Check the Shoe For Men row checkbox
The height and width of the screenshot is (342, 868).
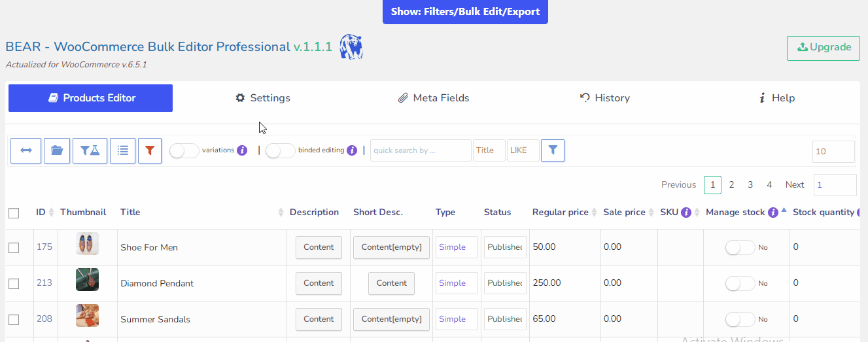point(14,247)
